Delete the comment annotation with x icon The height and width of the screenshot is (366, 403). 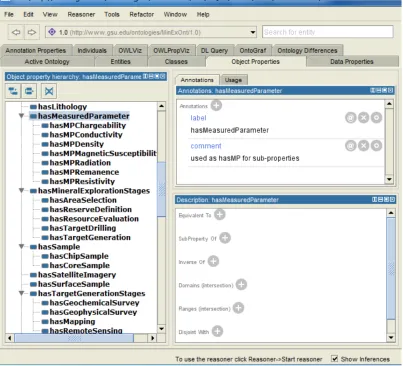tap(364, 146)
